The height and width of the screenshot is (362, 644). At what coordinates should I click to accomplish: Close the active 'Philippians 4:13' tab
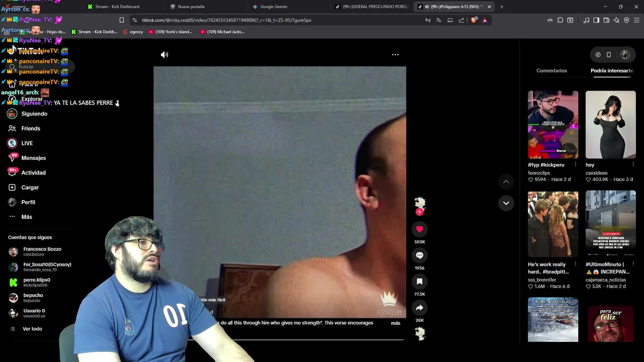(489, 7)
